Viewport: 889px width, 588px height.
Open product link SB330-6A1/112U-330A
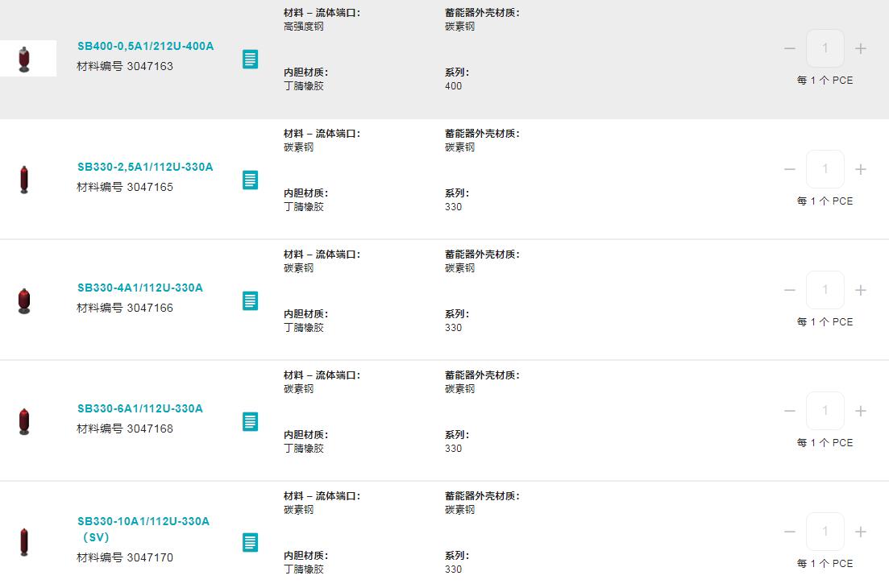point(140,408)
